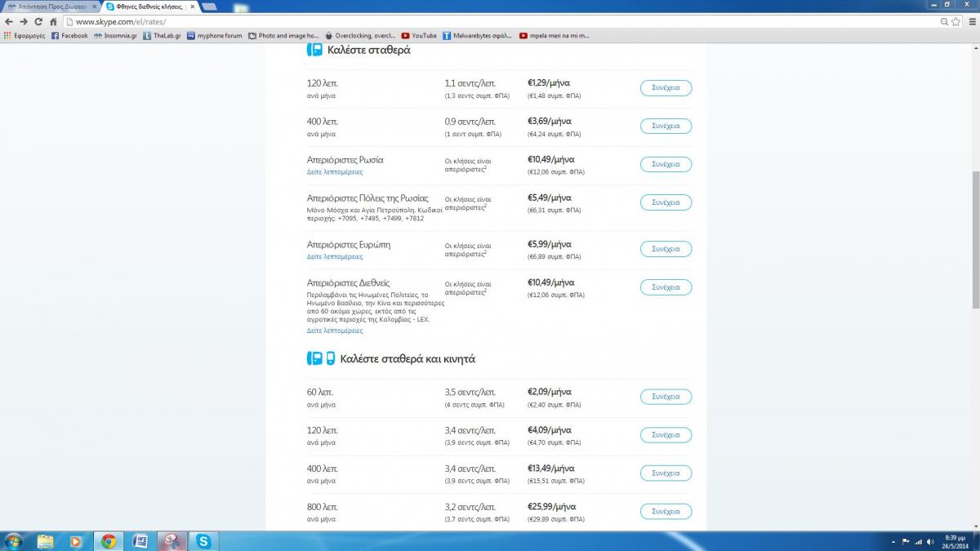This screenshot has height=551, width=980.
Task: Go forward with the browser forward arrow
Action: point(24,22)
